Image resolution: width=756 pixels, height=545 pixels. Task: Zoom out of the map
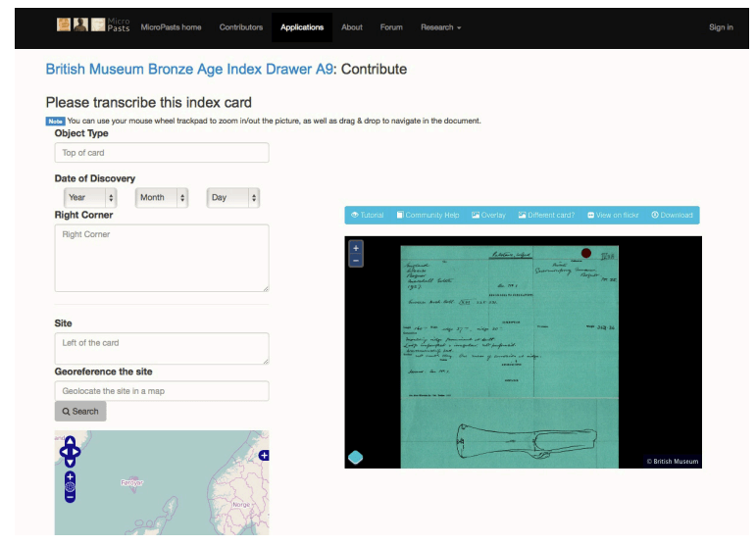(70, 497)
